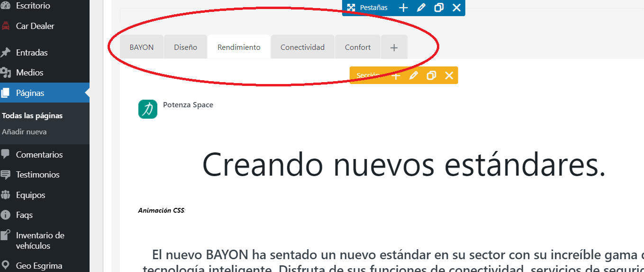
Task: Click the Comentarios speech bubble icon
Action: point(6,155)
